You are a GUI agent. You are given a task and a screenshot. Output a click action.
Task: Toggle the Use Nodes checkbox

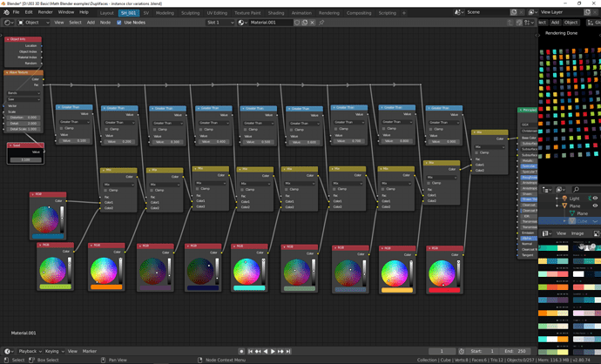118,23
